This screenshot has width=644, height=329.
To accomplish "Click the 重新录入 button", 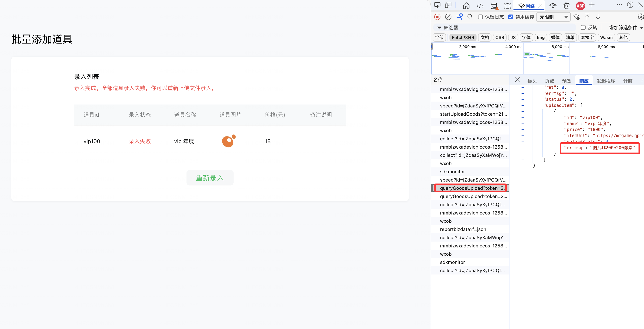I will 210,178.
